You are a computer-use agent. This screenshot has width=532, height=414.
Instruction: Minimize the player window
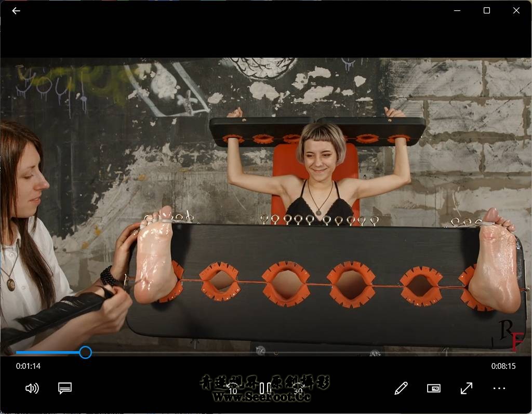[x=457, y=10]
